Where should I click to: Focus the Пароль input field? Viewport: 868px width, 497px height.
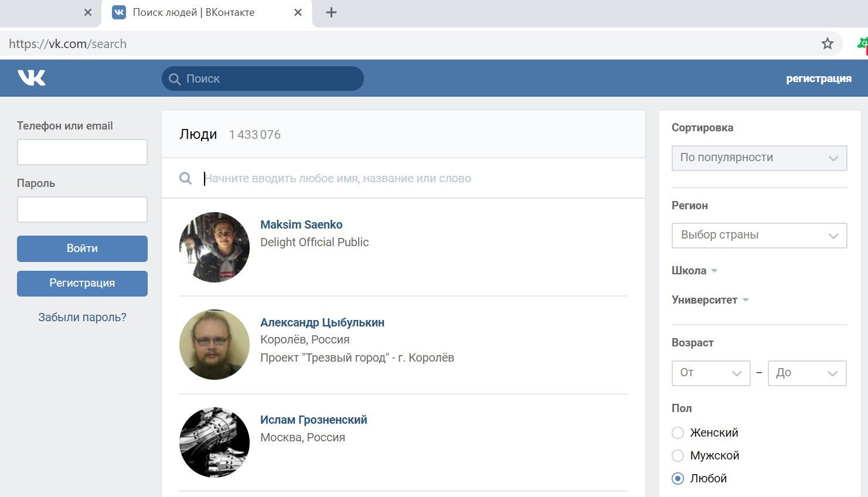pyautogui.click(x=82, y=209)
